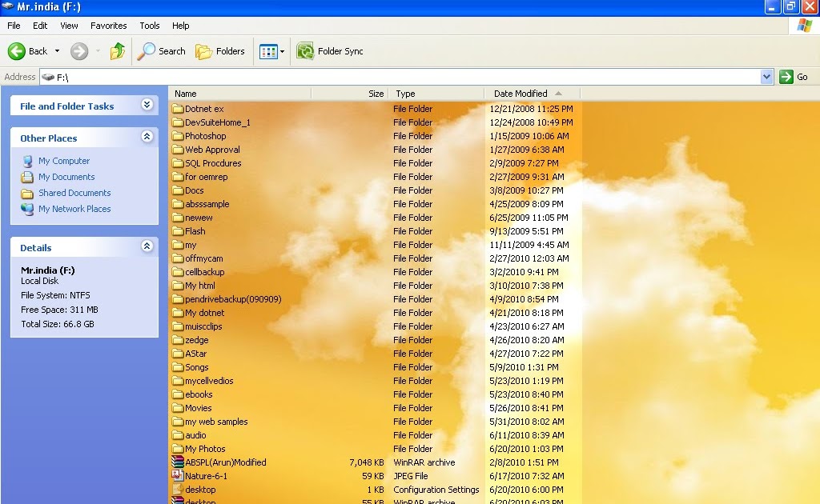Click the Shared Documents link
This screenshot has height=504, width=820.
(73, 193)
